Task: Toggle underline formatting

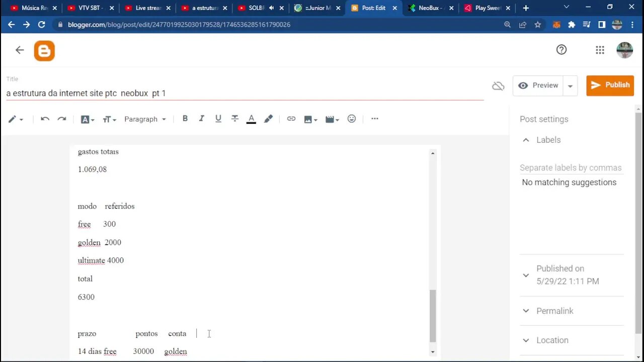Action: 218,119
